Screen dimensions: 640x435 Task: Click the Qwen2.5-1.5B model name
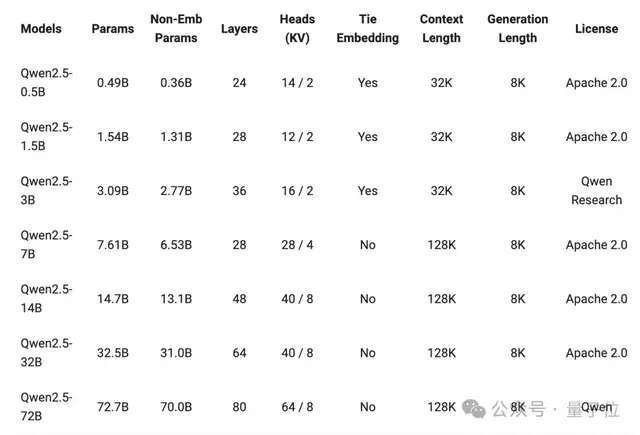pyautogui.click(x=46, y=136)
